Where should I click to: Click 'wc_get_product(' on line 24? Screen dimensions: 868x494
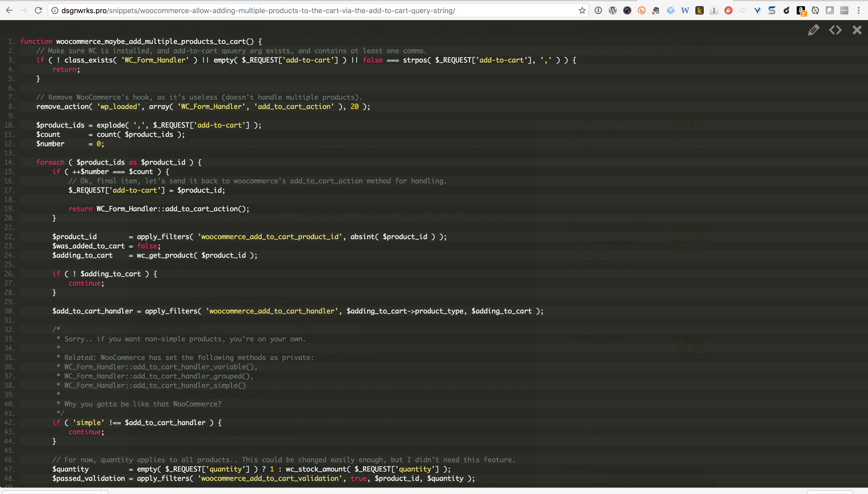[x=167, y=255]
